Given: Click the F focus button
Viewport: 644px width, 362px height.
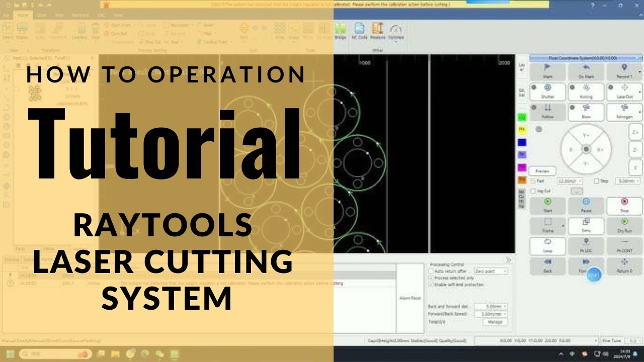Looking at the screenshot, I should tap(635, 168).
